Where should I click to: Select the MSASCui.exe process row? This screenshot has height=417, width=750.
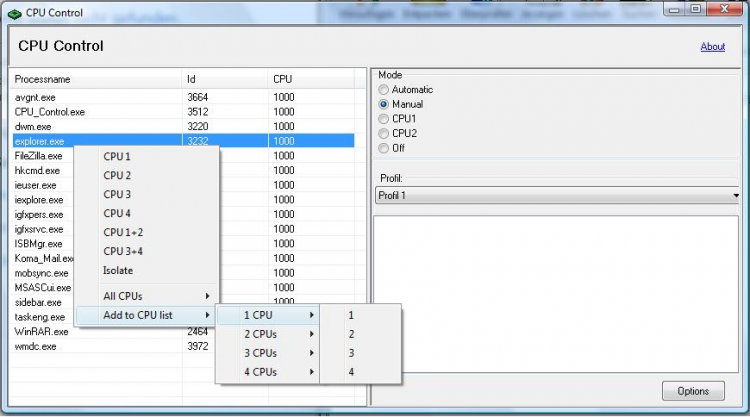click(43, 288)
